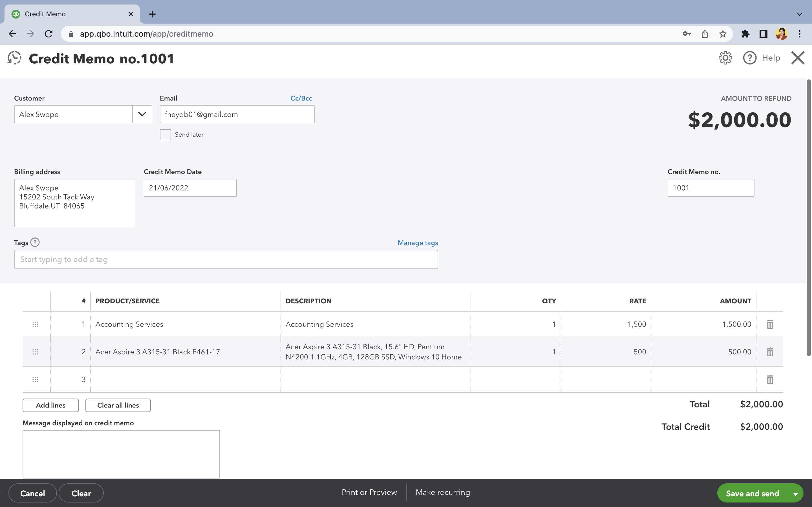This screenshot has height=507, width=812.
Task: Delete the Acer Aspire line item
Action: 770,352
